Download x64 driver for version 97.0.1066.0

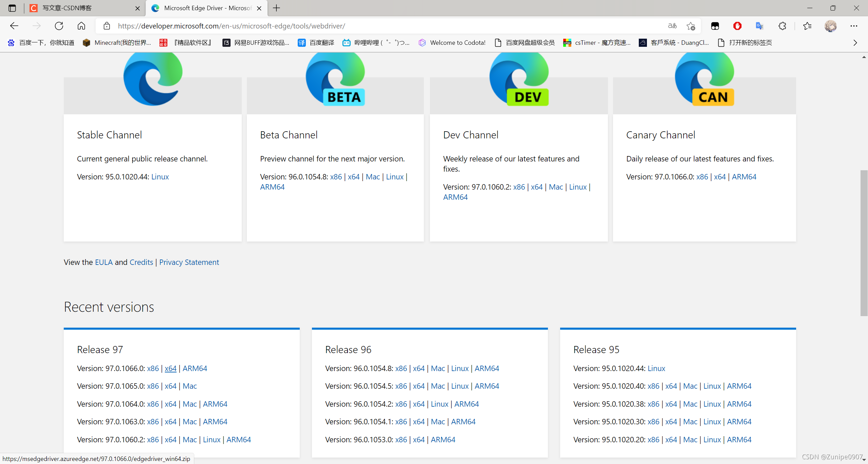[x=171, y=368]
